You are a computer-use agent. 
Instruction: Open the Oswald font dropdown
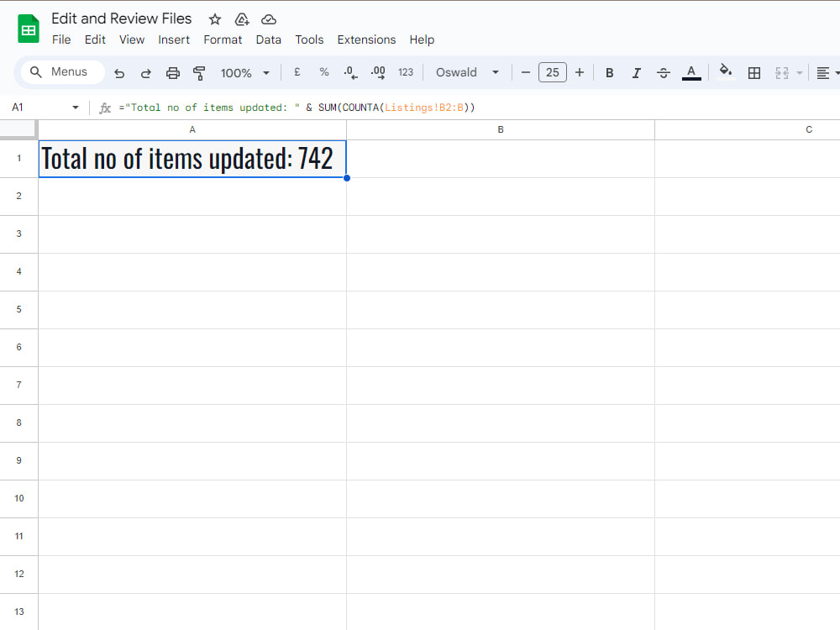click(x=467, y=72)
